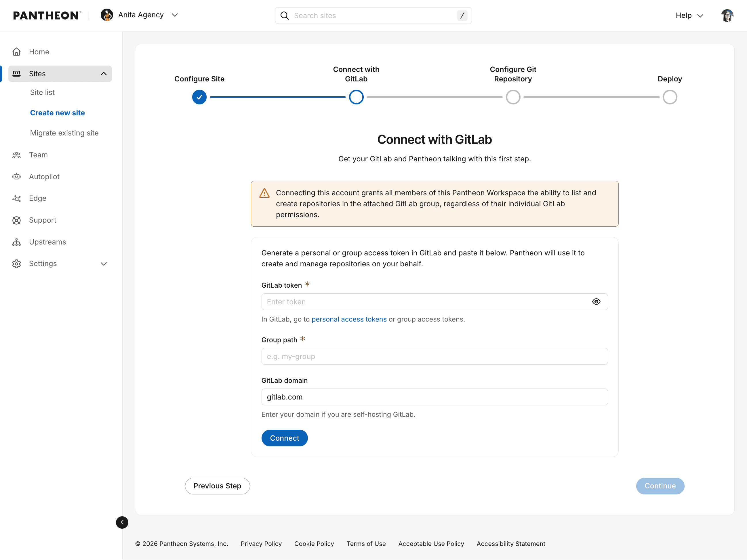Open the Terms of Use footer link
The height and width of the screenshot is (560, 747).
pyautogui.click(x=366, y=544)
